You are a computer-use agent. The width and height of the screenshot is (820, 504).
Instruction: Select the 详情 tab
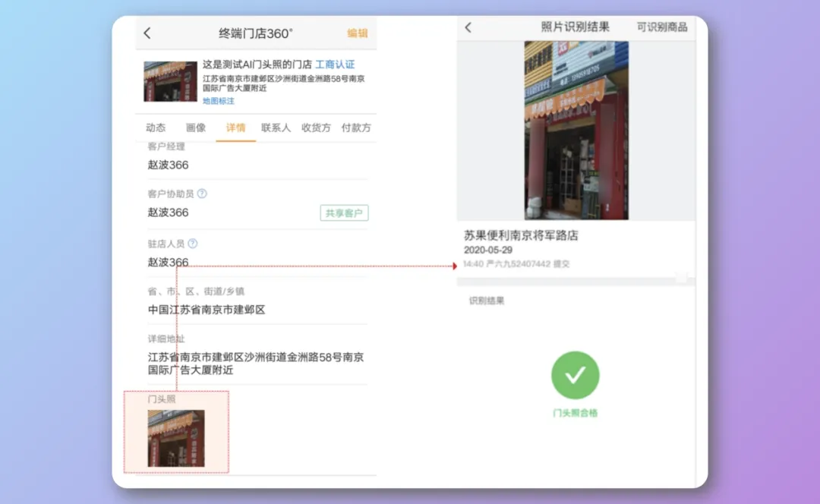(x=235, y=128)
